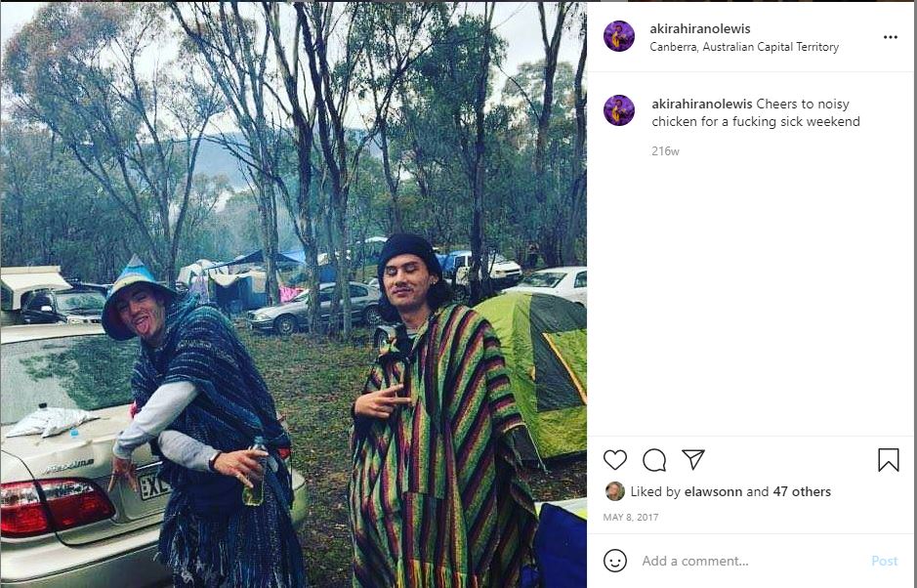Show the 47 others who liked
The height and width of the screenshot is (588, 917).
pos(802,491)
